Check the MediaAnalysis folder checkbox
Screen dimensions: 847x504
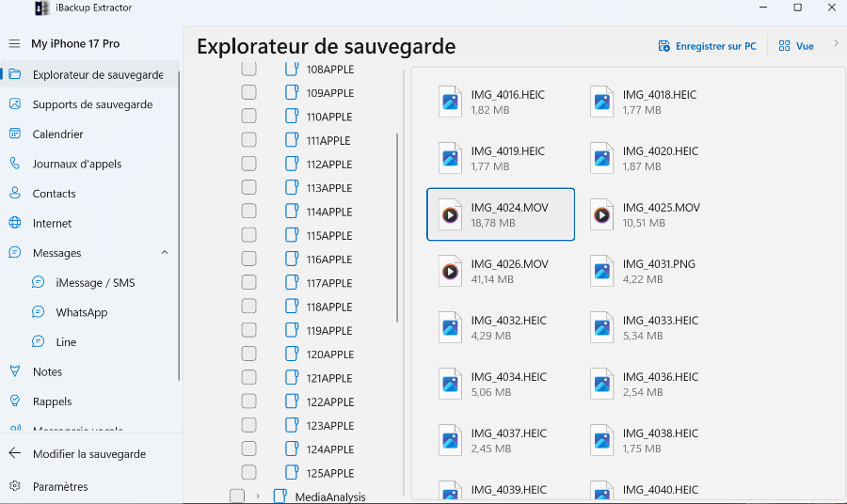point(236,496)
